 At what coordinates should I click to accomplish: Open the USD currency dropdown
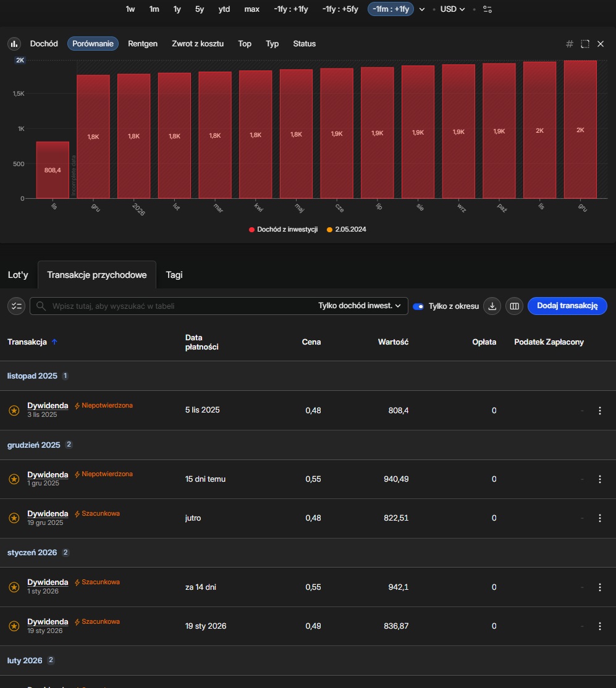tap(452, 9)
